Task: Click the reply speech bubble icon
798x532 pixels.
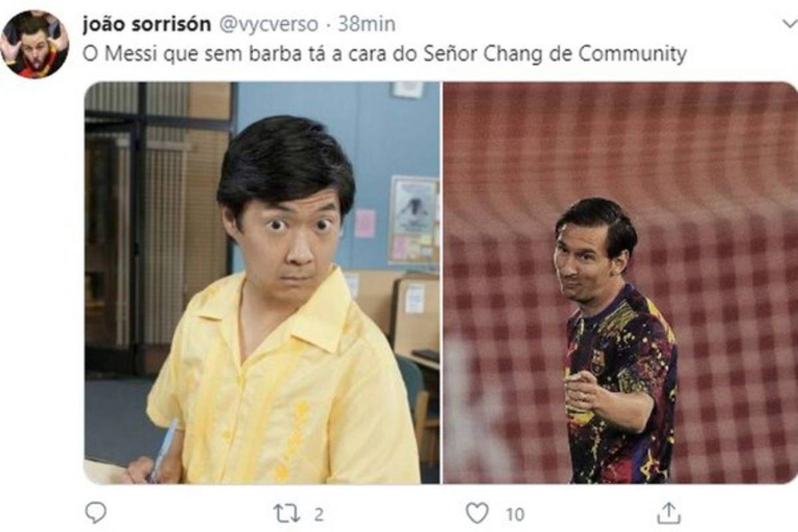Action: click(x=96, y=512)
